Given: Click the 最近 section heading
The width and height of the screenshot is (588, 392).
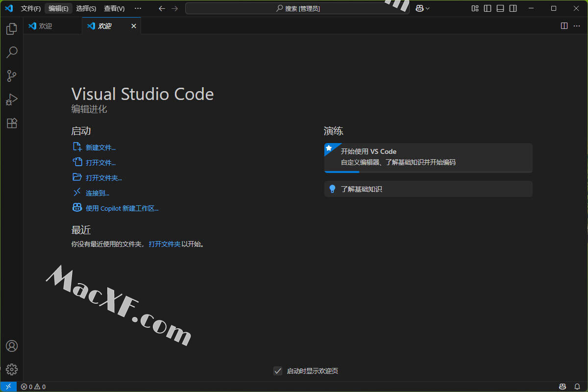Looking at the screenshot, I should [x=81, y=230].
